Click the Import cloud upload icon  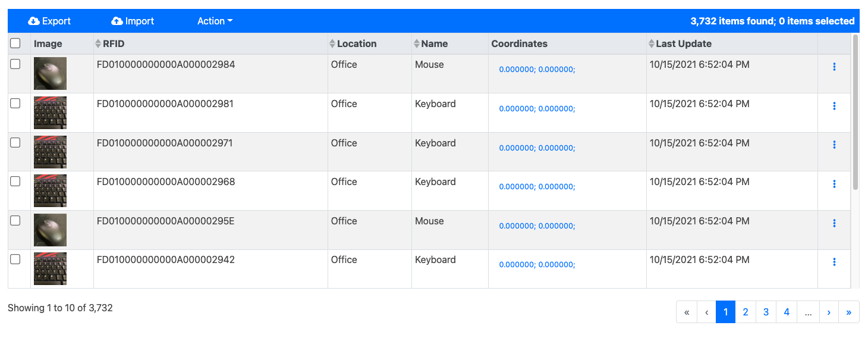117,21
